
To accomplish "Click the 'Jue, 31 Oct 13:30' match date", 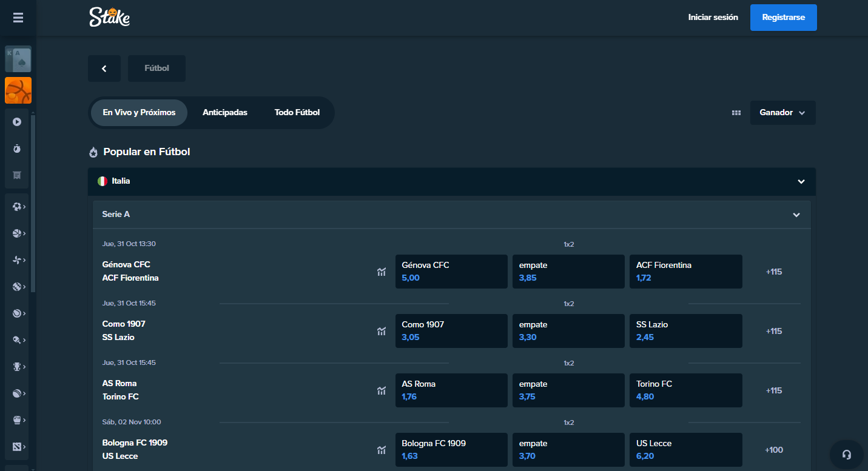I will point(129,244).
